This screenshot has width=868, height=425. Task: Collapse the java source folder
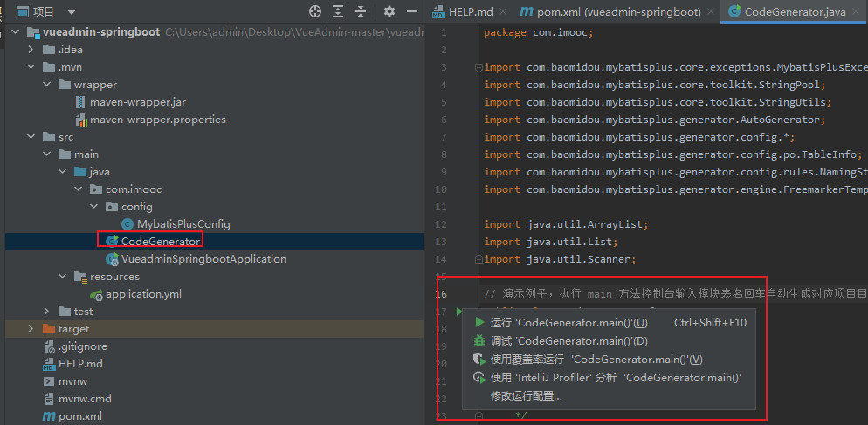point(62,172)
